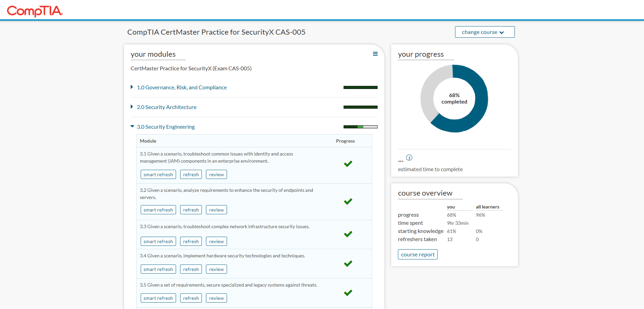Click the Progress column header
Screen dimensions: 644x309
point(345,141)
